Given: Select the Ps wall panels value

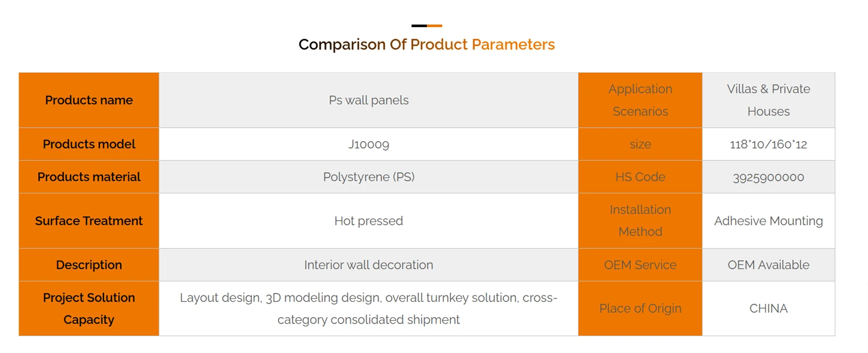Looking at the screenshot, I should click(368, 100).
